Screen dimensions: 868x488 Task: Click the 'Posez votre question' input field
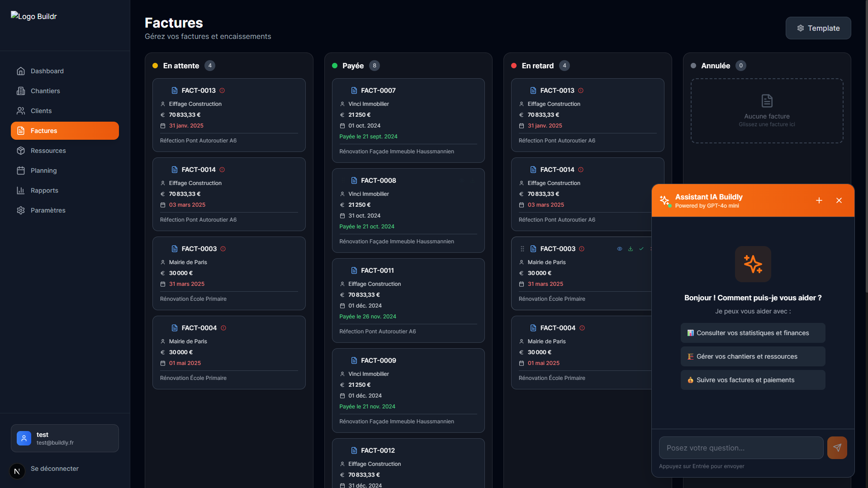coord(741,448)
